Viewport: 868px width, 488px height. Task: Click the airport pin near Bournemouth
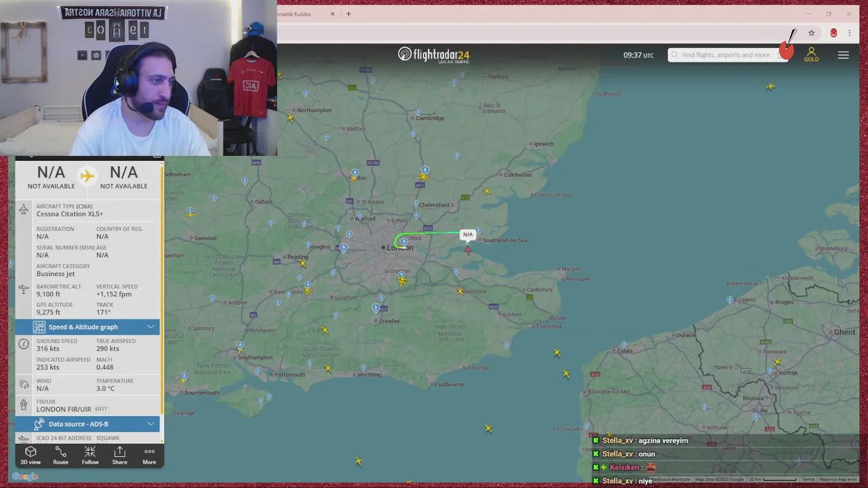184,377
